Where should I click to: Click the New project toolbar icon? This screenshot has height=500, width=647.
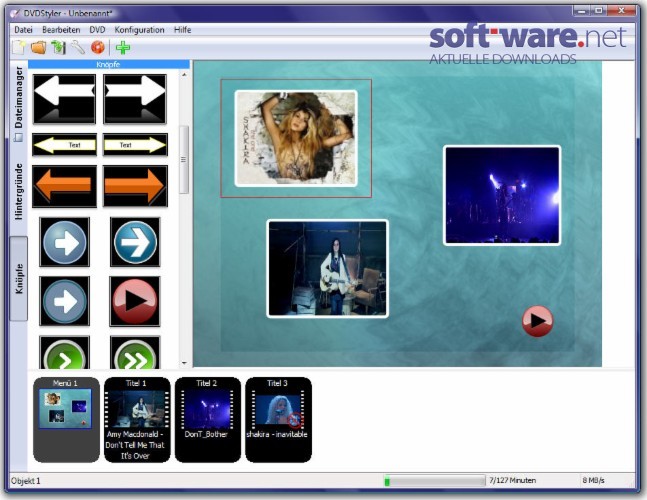19,47
